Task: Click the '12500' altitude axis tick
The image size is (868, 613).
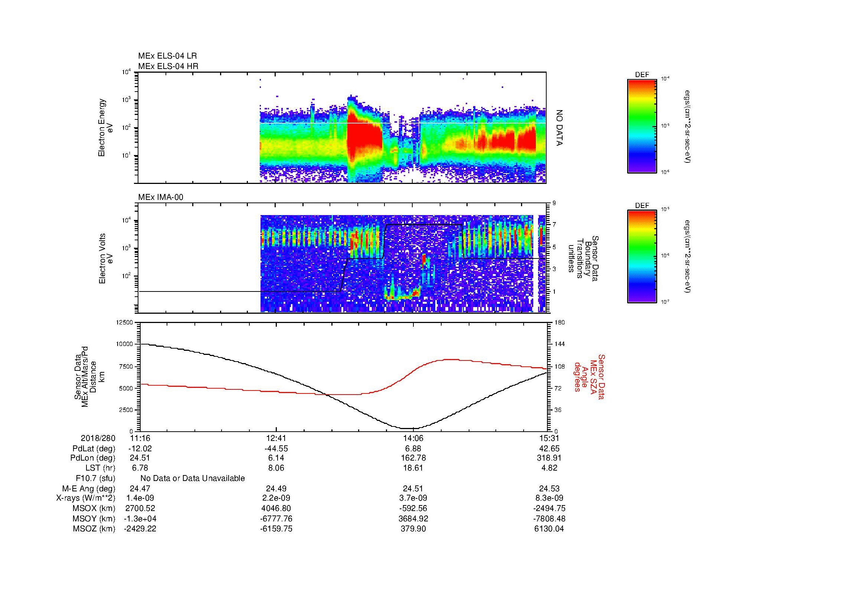Action: (x=124, y=322)
